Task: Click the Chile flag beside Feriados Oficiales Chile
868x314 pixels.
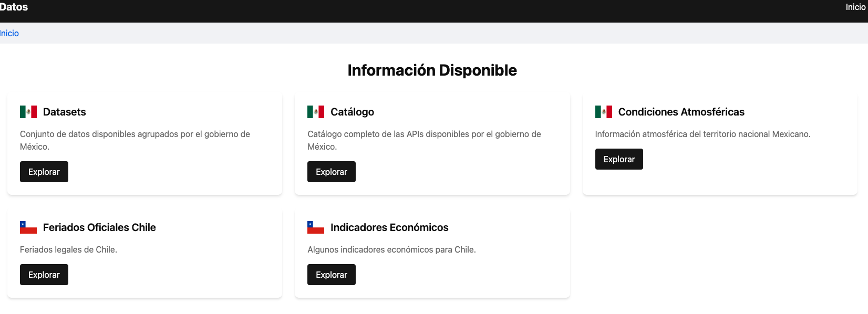Action: [28, 227]
